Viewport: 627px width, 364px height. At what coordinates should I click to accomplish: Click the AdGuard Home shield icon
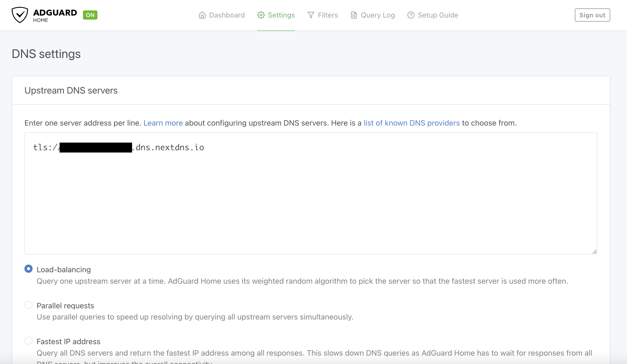pyautogui.click(x=20, y=15)
